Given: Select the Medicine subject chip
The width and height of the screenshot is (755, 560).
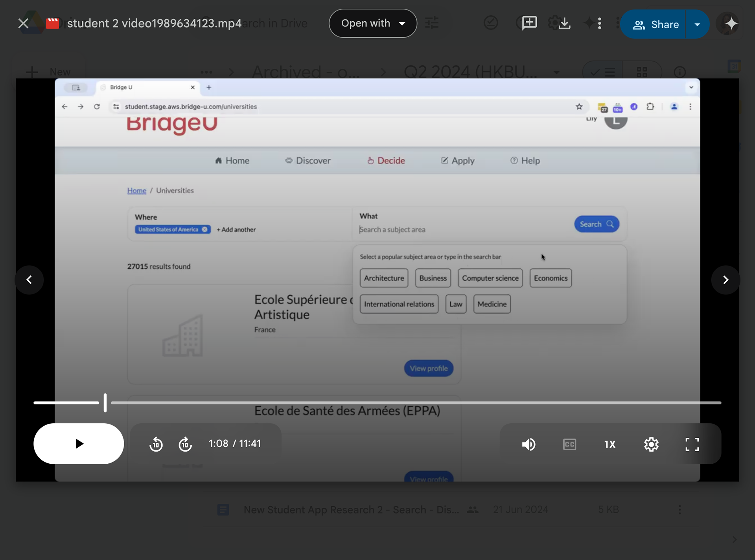Looking at the screenshot, I should pos(492,304).
